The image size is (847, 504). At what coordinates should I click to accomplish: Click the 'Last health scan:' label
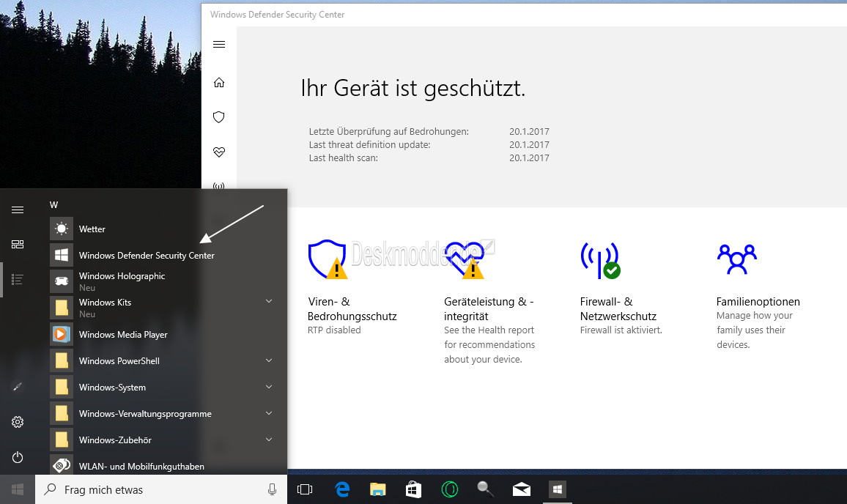click(x=344, y=158)
